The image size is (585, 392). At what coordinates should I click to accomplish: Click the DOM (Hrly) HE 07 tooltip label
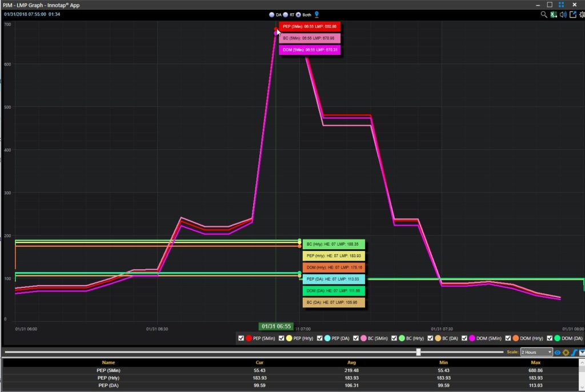pos(334,267)
